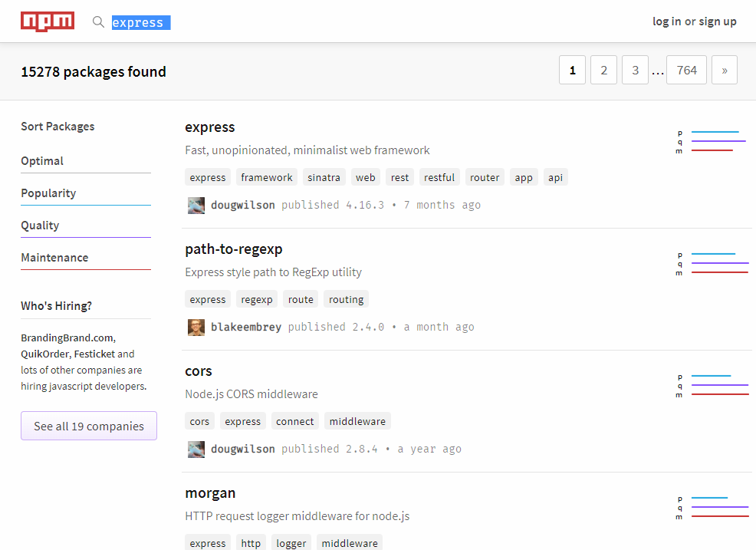Click the routing tag
The image size is (756, 550).
[x=346, y=299]
